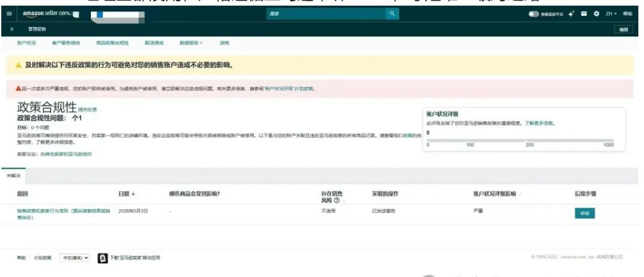Click the 编辑 button at top right
644x277 pixels.
point(623,29)
